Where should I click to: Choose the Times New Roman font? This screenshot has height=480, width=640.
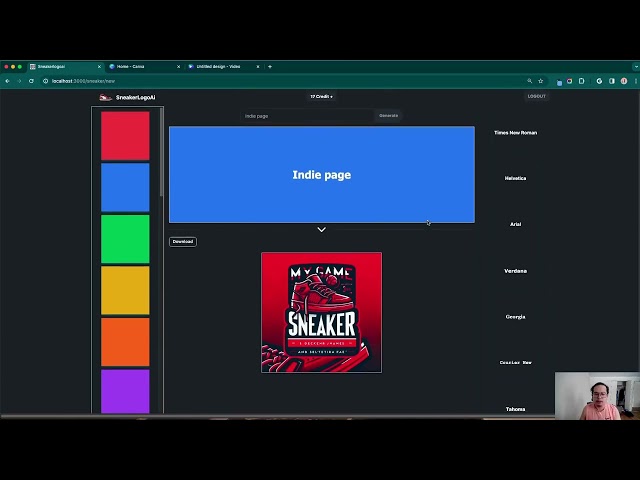[516, 133]
